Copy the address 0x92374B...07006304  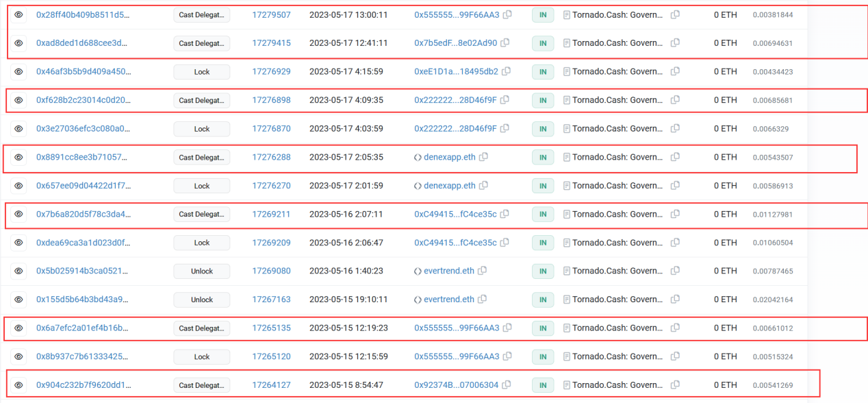[507, 385]
